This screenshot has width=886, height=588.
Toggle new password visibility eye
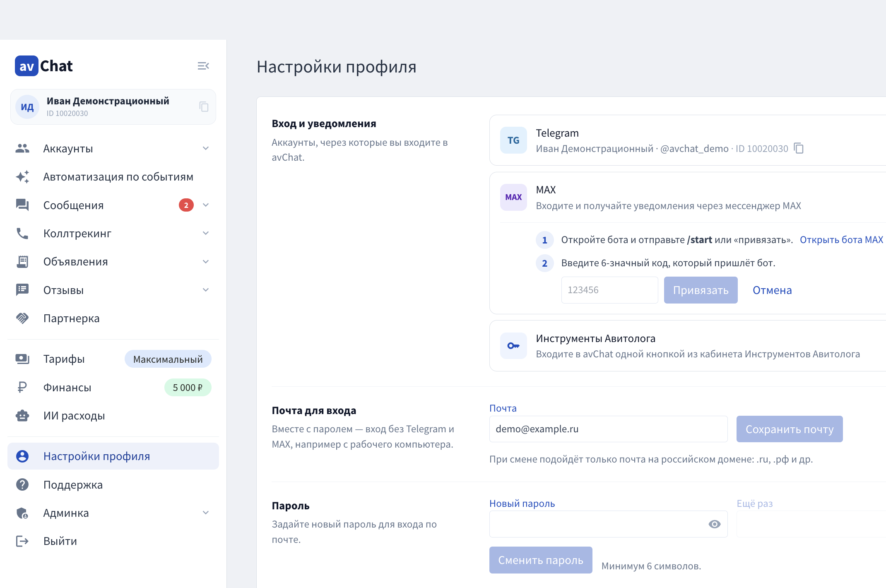[x=715, y=524]
